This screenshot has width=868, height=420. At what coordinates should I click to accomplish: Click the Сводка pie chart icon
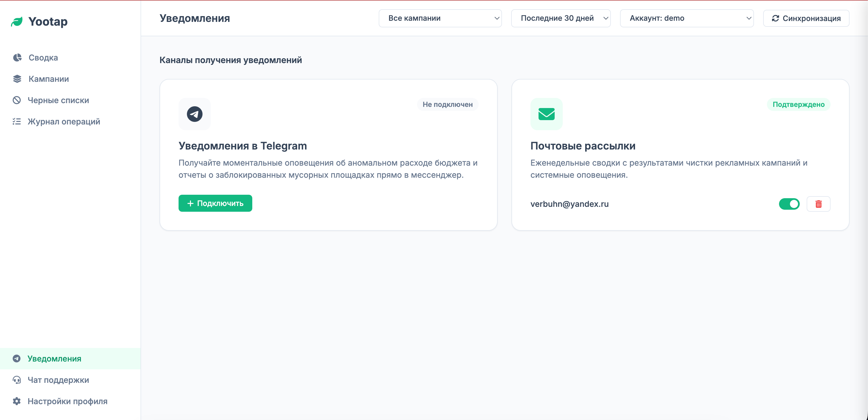[x=17, y=58]
